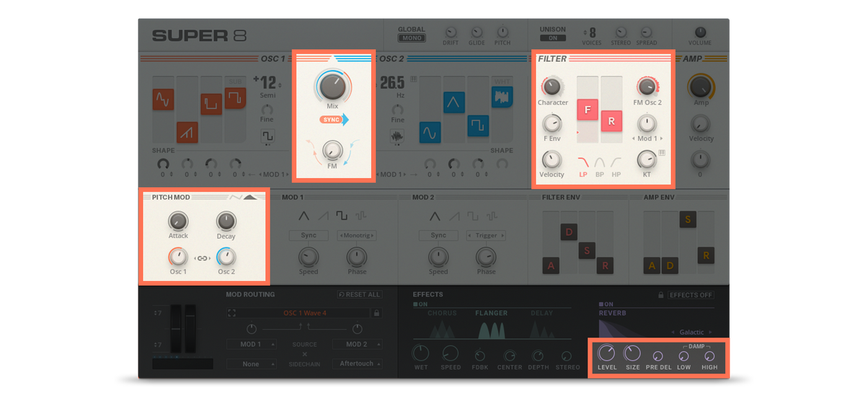
Task: Click the link icon between Osc 1 and Osc 2
Action: pos(202,258)
